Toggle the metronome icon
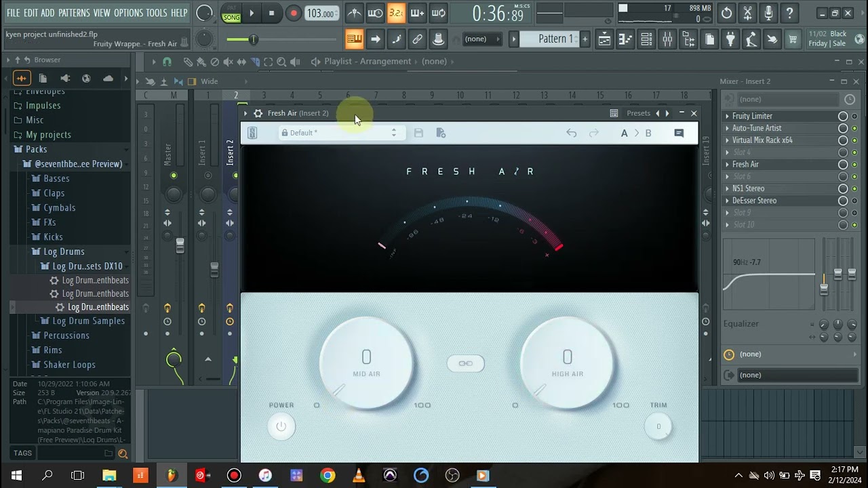This screenshot has height=488, width=868. pos(354,13)
